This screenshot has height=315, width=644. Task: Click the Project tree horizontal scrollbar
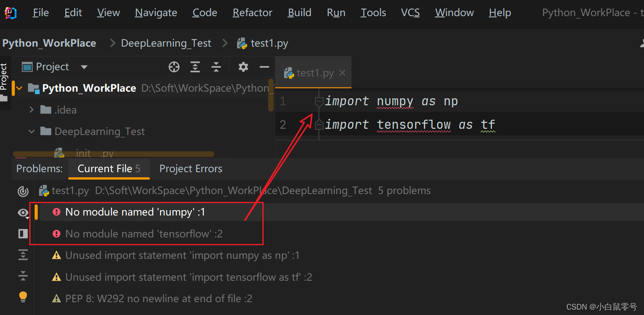point(113,154)
